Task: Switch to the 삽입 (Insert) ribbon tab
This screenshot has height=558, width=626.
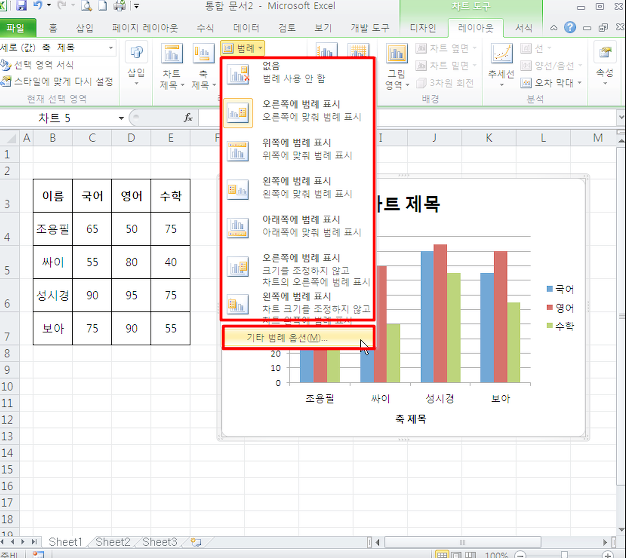Action: (x=85, y=28)
